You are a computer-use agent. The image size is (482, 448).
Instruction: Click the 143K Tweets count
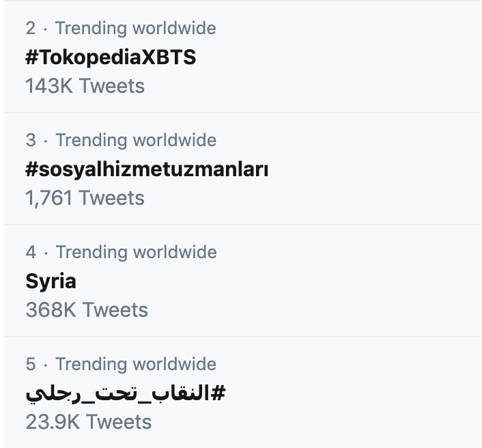click(85, 86)
